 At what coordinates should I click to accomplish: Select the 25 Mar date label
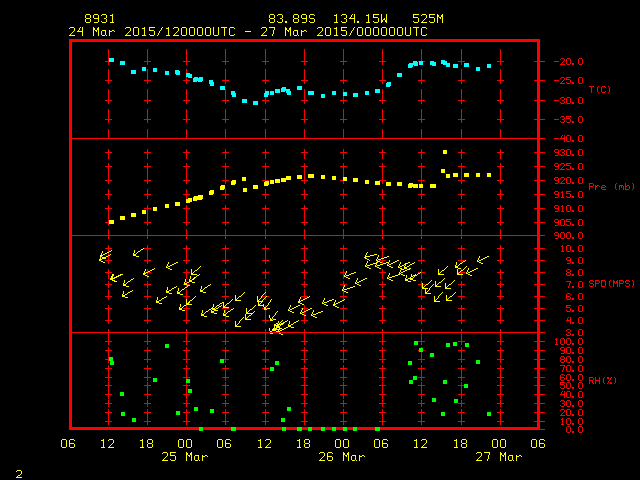[185, 457]
